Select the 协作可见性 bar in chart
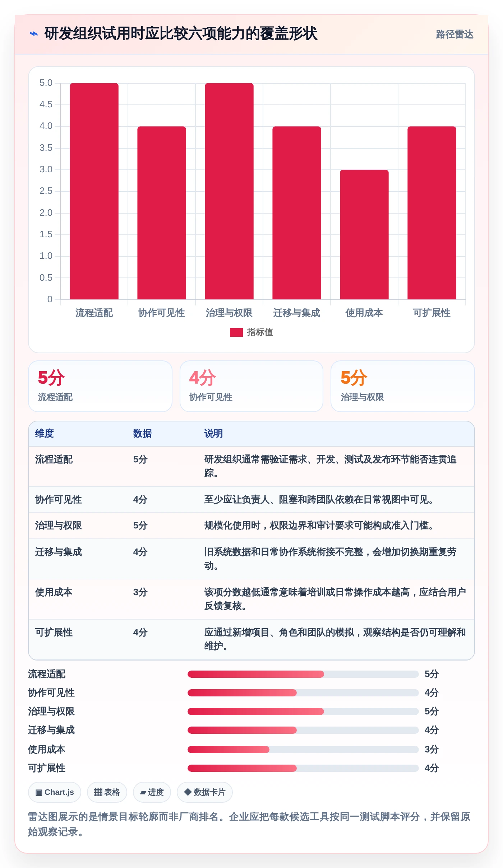 click(162, 213)
